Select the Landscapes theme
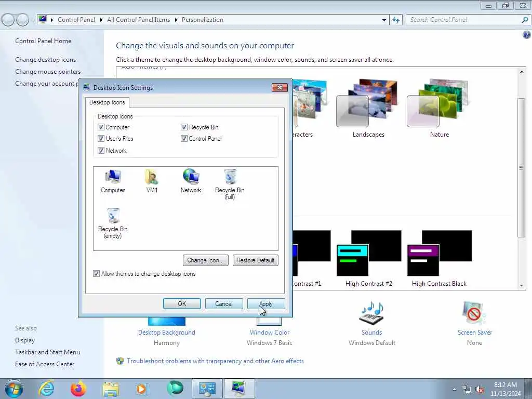Screen dimensions: 532x399 368,108
